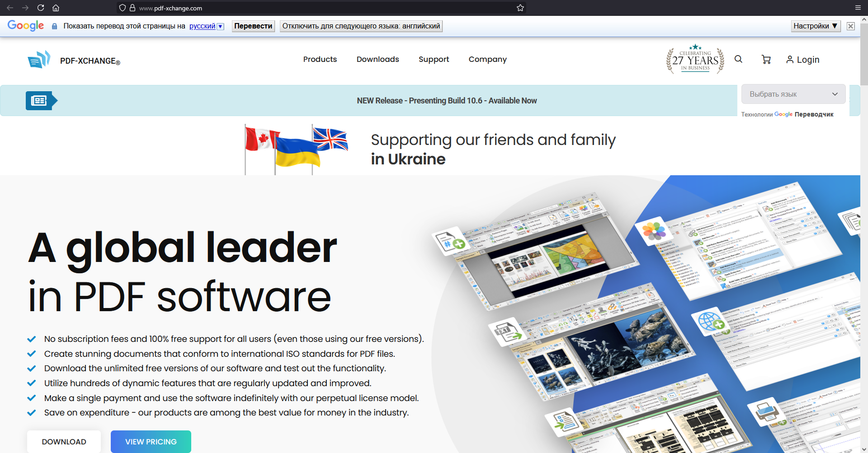Click the page vertical scrollbar thumb
The image size is (868, 453).
pos(864,54)
